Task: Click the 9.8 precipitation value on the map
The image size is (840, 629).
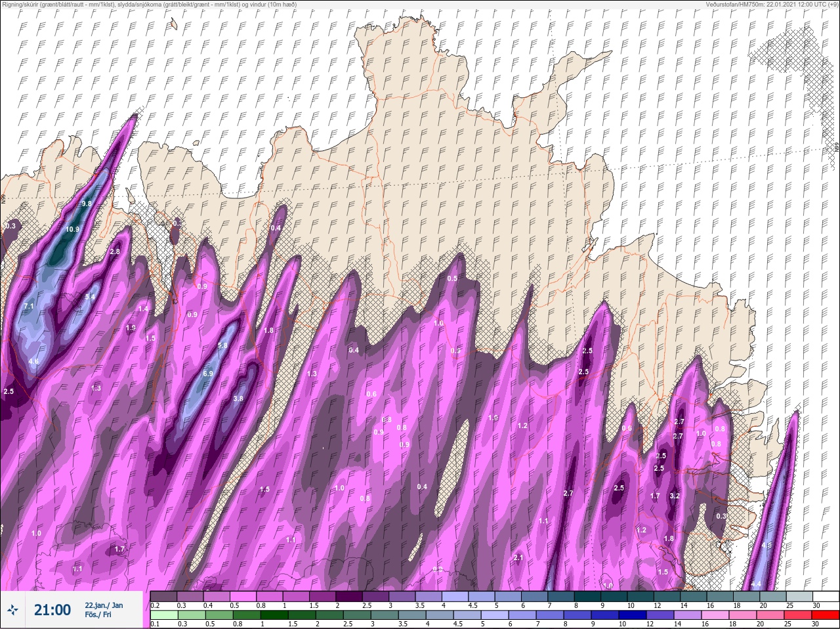Action: (x=87, y=204)
